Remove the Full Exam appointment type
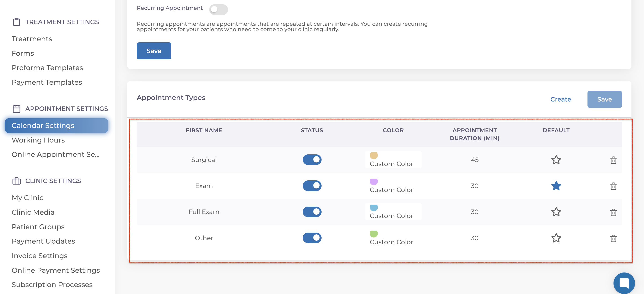This screenshot has height=294, width=644. (x=613, y=212)
